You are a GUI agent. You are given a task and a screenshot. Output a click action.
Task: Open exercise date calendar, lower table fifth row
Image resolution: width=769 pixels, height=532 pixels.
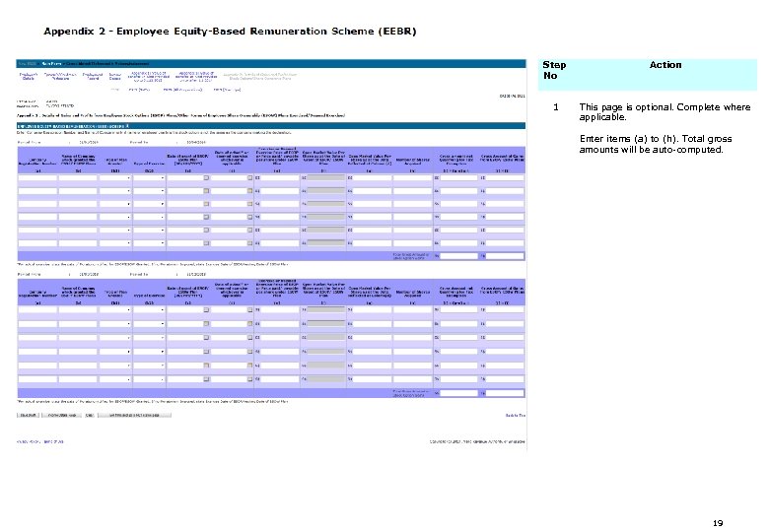[249, 365]
